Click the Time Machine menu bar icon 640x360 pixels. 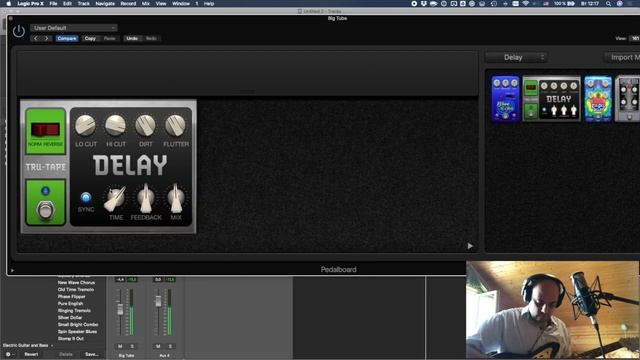(494, 4)
